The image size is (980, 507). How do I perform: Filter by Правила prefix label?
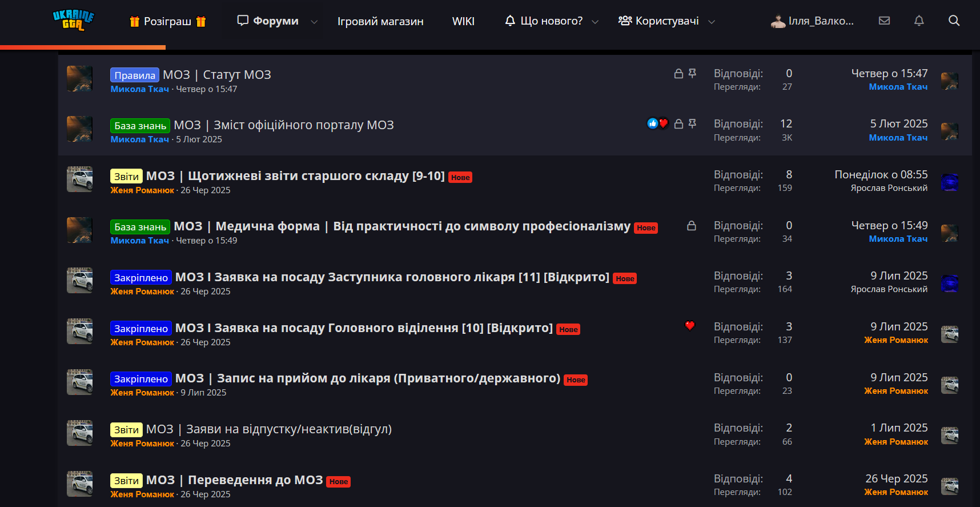pos(135,75)
